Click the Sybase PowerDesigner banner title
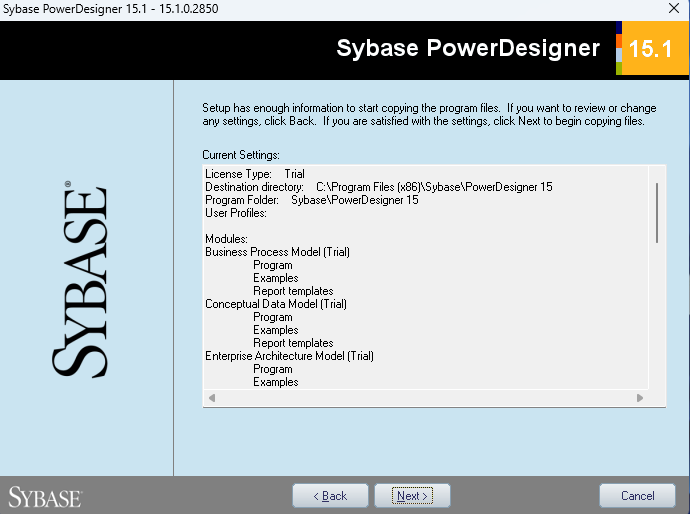 point(468,48)
